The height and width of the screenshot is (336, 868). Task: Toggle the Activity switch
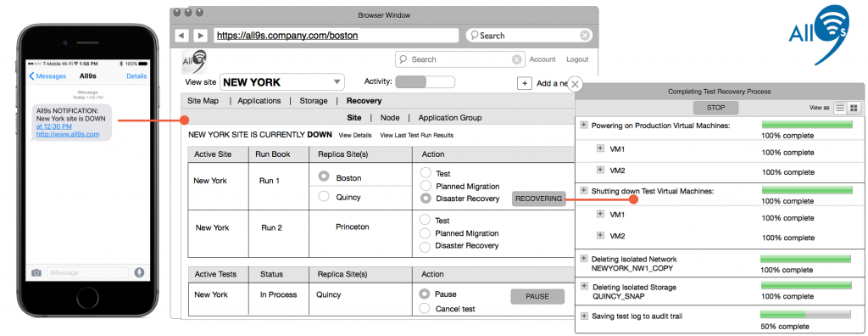coord(426,82)
